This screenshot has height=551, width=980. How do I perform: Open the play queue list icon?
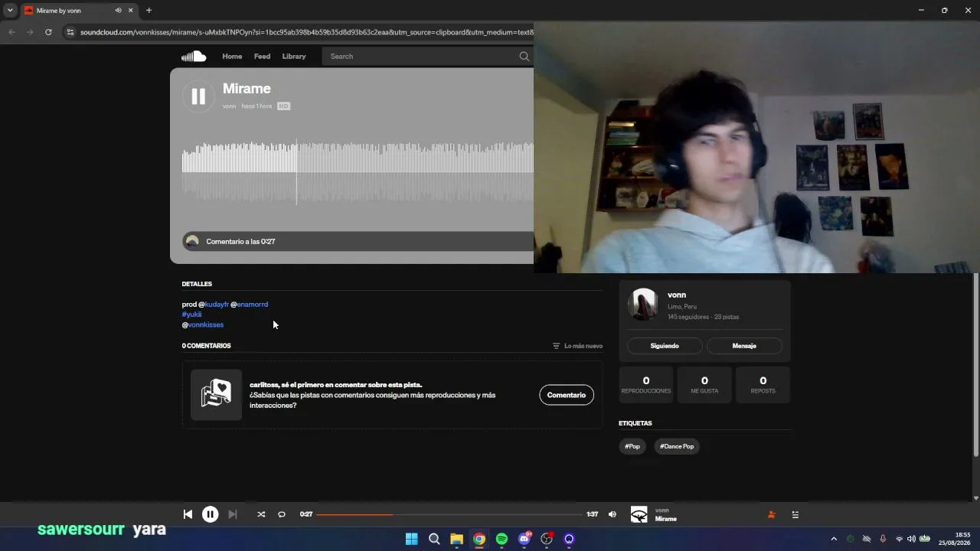pos(795,514)
